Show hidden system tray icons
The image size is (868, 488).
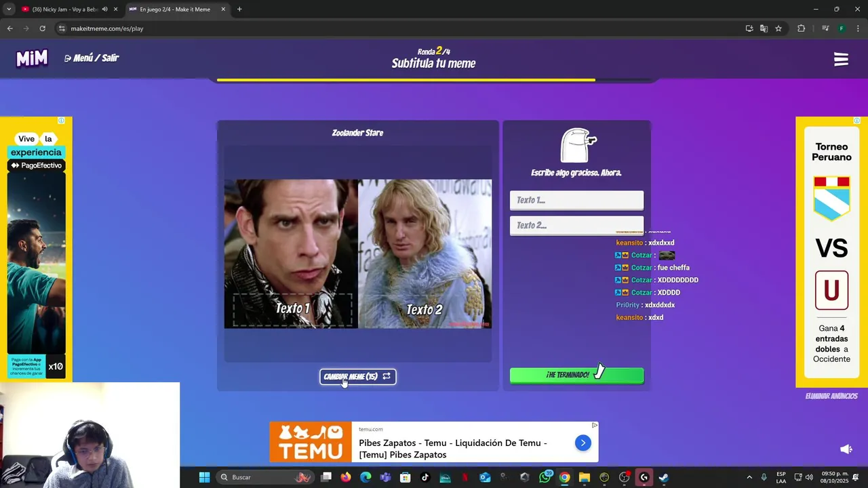(x=749, y=477)
